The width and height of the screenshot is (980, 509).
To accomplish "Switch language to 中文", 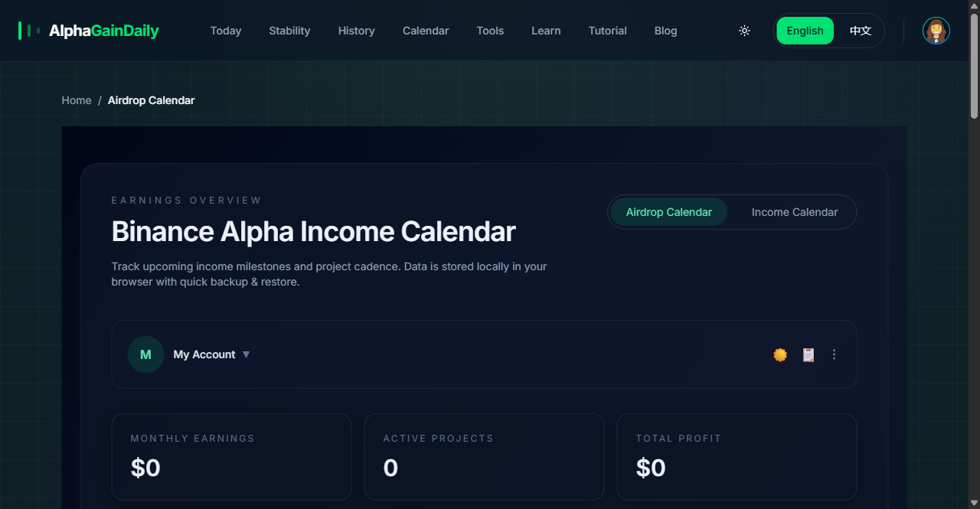I will (861, 31).
